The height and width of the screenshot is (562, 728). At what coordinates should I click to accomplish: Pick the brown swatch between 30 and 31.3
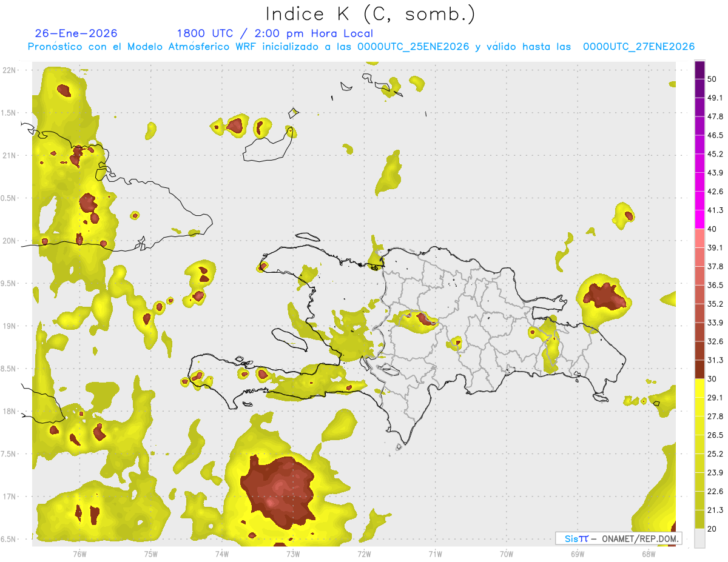tap(699, 369)
